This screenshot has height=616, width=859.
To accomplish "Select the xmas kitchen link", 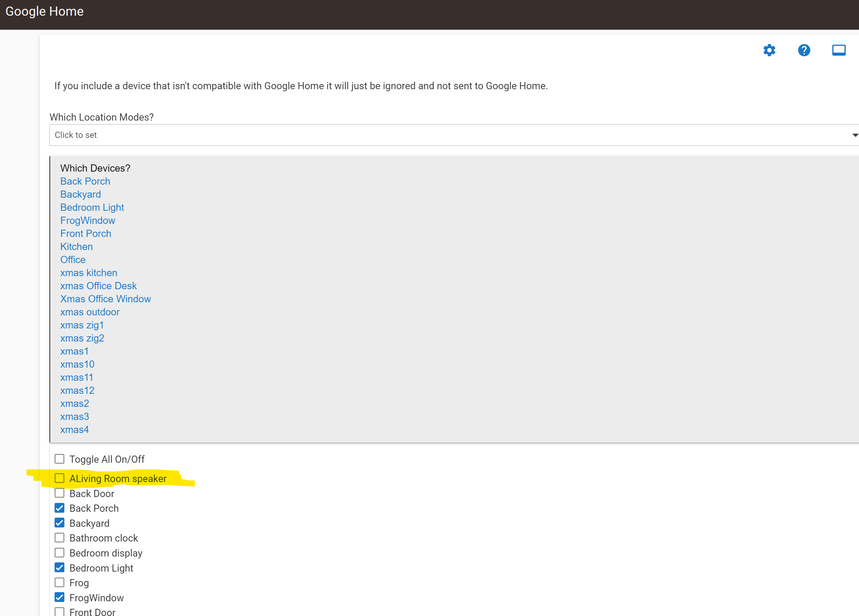I will (x=89, y=273).
